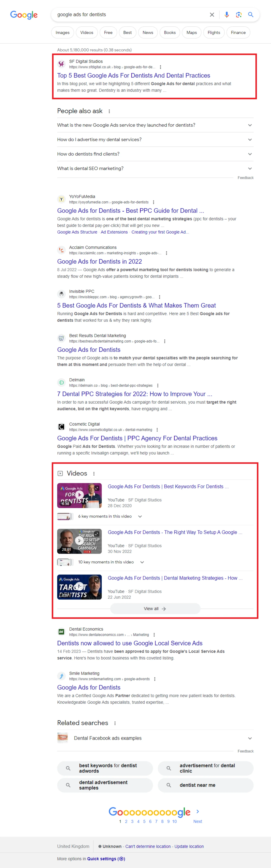Select the Finance filter chip
The width and height of the screenshot is (271, 868).
click(x=238, y=33)
